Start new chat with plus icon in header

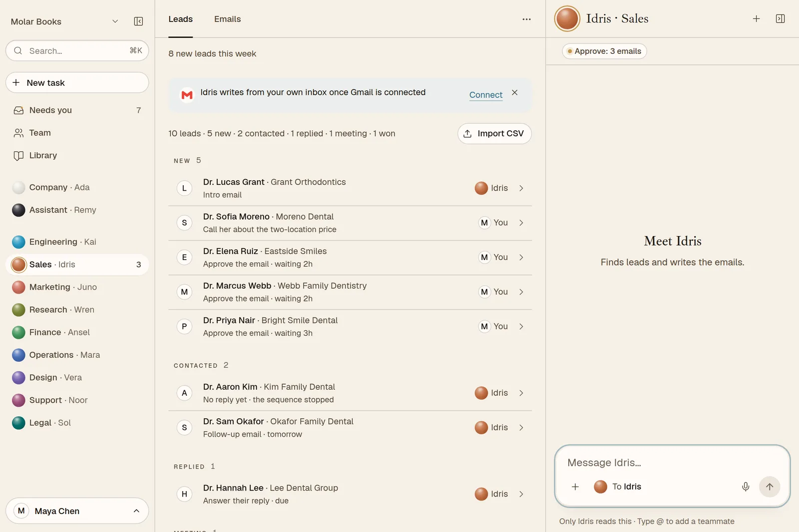[756, 18]
